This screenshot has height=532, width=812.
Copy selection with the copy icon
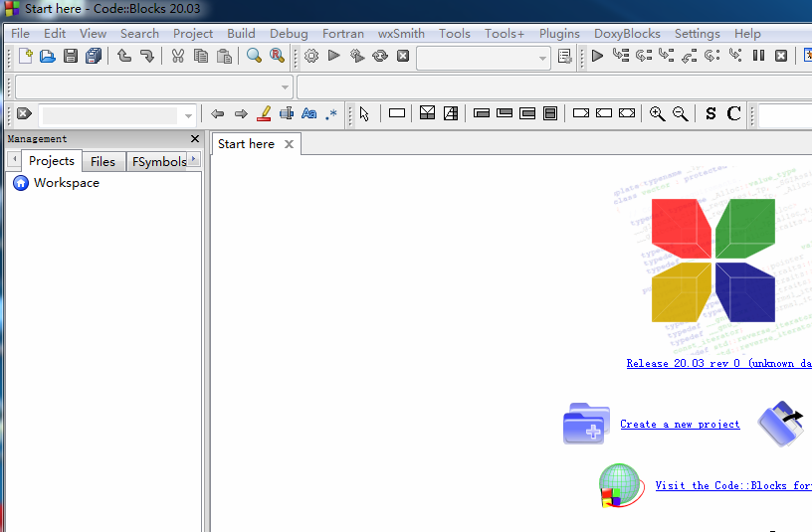[x=201, y=56]
